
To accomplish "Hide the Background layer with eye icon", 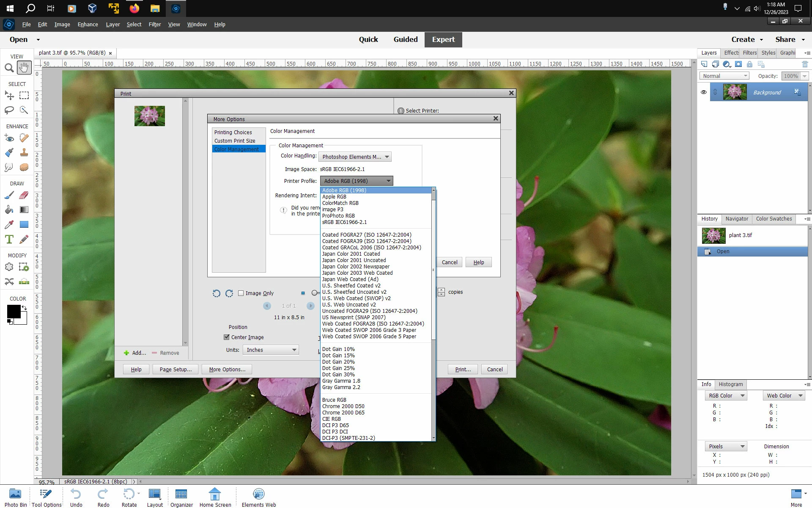I will [704, 92].
